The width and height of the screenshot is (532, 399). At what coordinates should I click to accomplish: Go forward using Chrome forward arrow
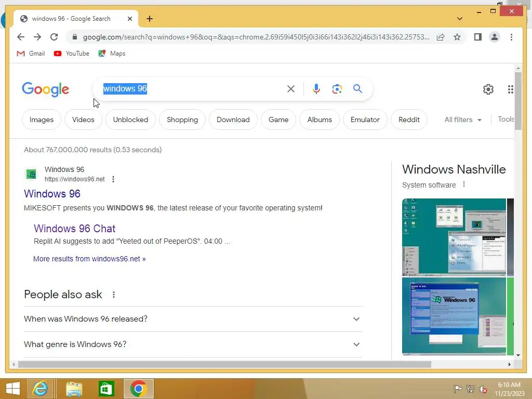pos(37,37)
